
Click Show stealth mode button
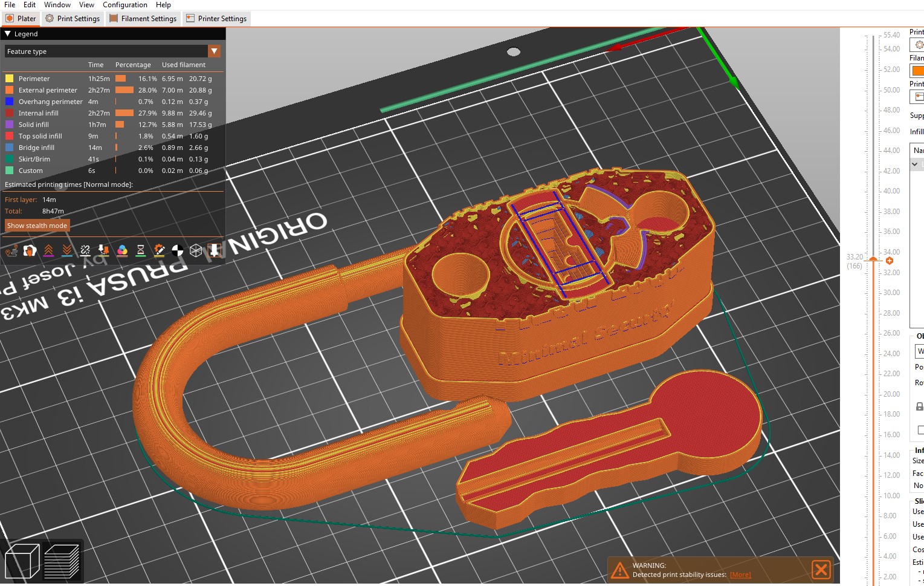coord(37,226)
